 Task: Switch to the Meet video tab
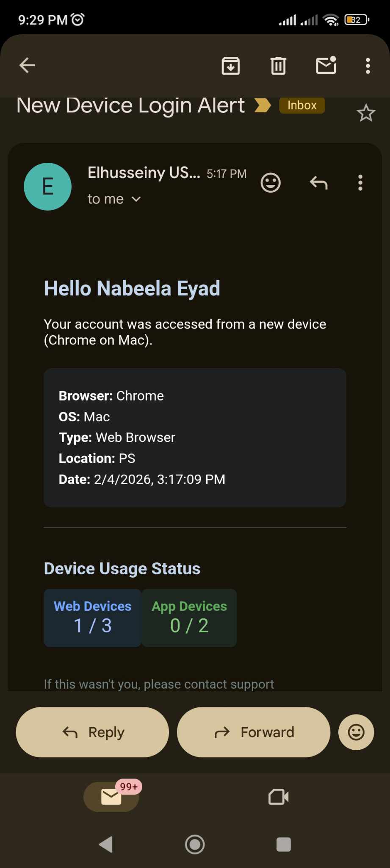click(x=279, y=797)
